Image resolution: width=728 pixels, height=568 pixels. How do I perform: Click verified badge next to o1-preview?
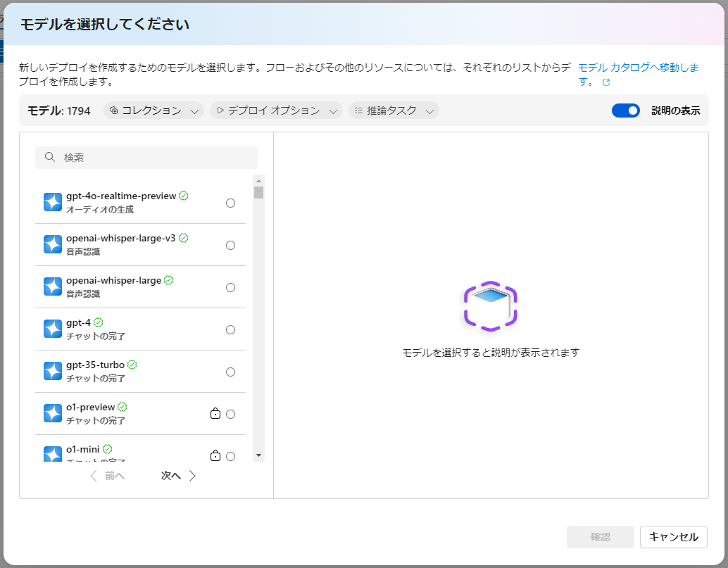(122, 407)
